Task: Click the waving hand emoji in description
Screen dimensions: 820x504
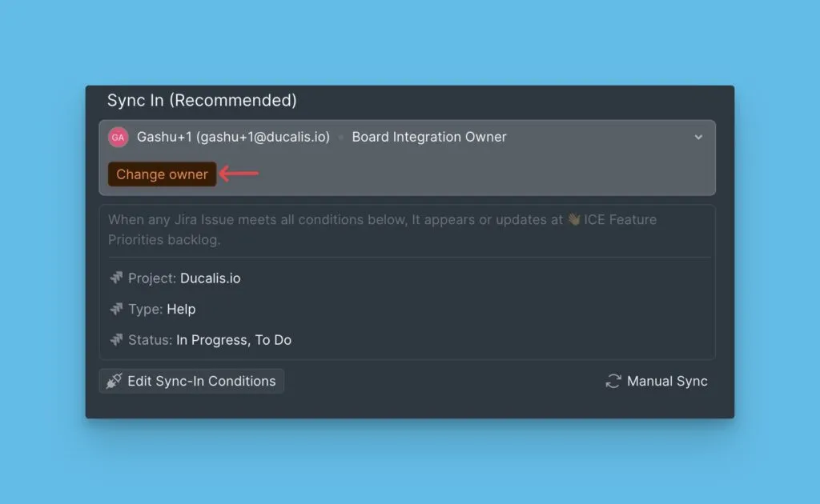Action: (x=573, y=220)
